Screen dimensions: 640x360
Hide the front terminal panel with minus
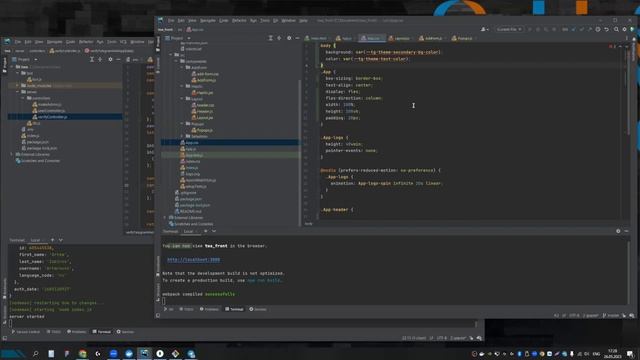point(627,231)
